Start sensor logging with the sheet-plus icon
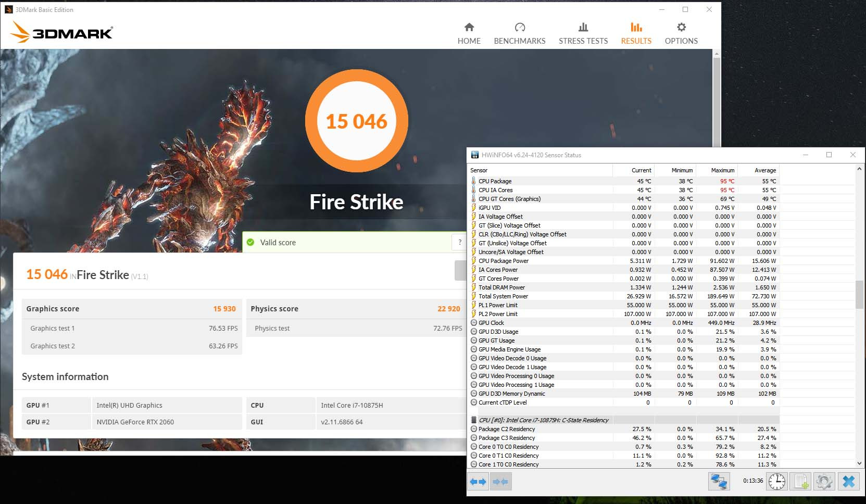866x504 pixels. pos(800,481)
